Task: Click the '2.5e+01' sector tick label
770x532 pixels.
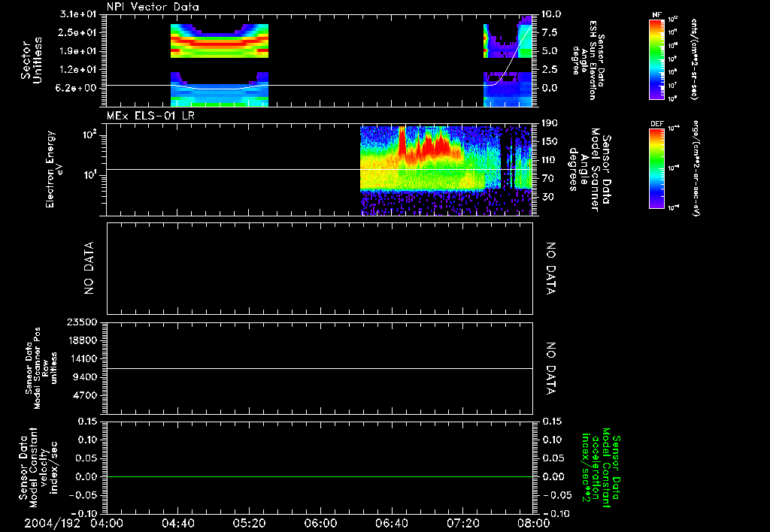Action: click(x=78, y=32)
